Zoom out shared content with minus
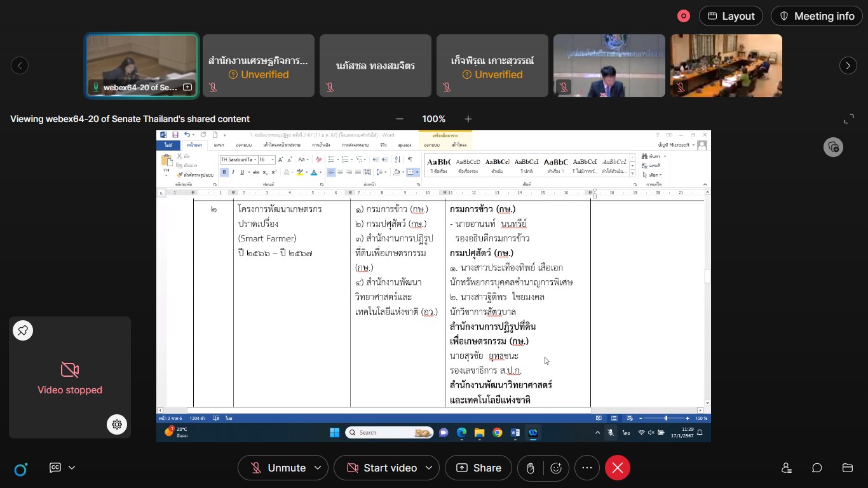The width and height of the screenshot is (868, 488). 400,119
